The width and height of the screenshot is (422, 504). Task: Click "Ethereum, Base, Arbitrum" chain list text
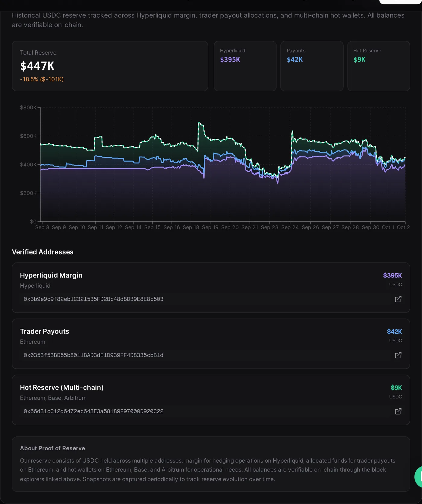(x=53, y=398)
